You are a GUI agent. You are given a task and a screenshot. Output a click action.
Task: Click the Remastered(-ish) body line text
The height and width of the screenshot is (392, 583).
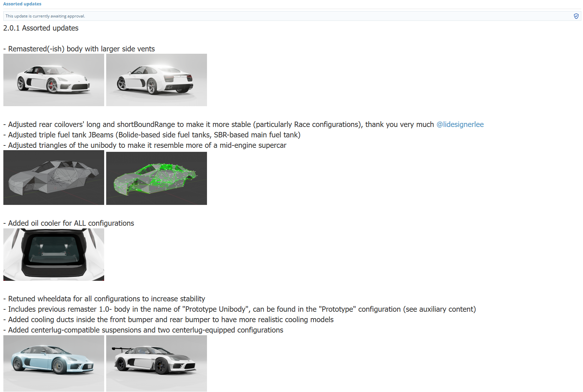coord(79,49)
